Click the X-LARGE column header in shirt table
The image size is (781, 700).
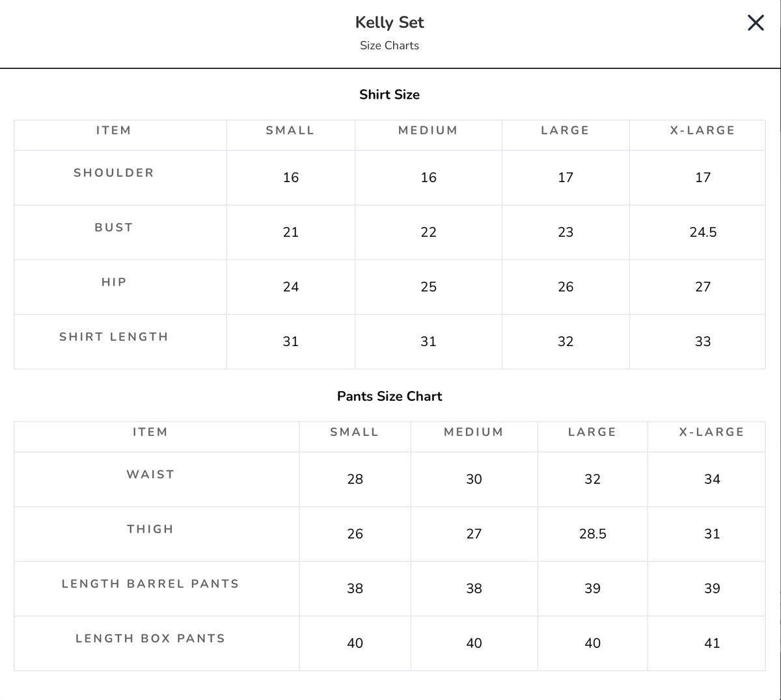(703, 131)
